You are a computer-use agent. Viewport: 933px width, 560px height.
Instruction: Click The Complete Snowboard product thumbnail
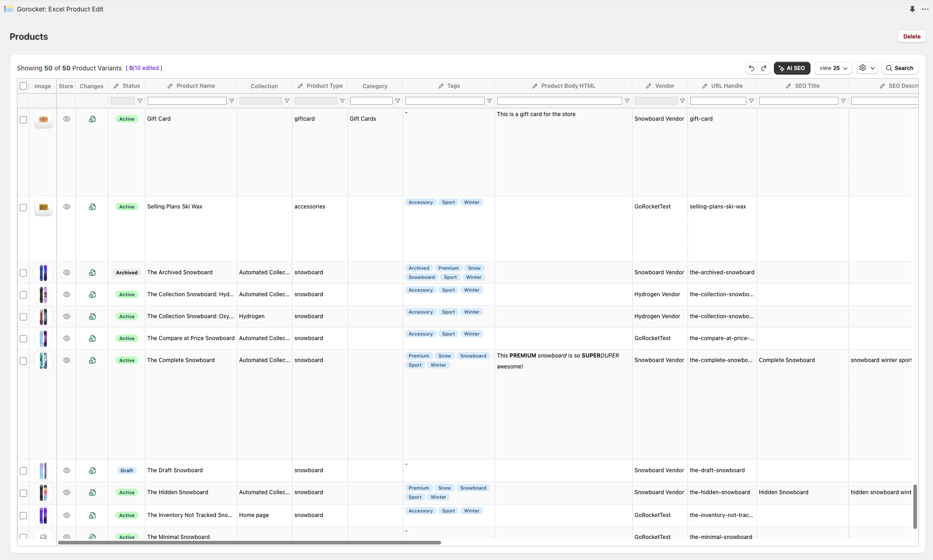(43, 361)
